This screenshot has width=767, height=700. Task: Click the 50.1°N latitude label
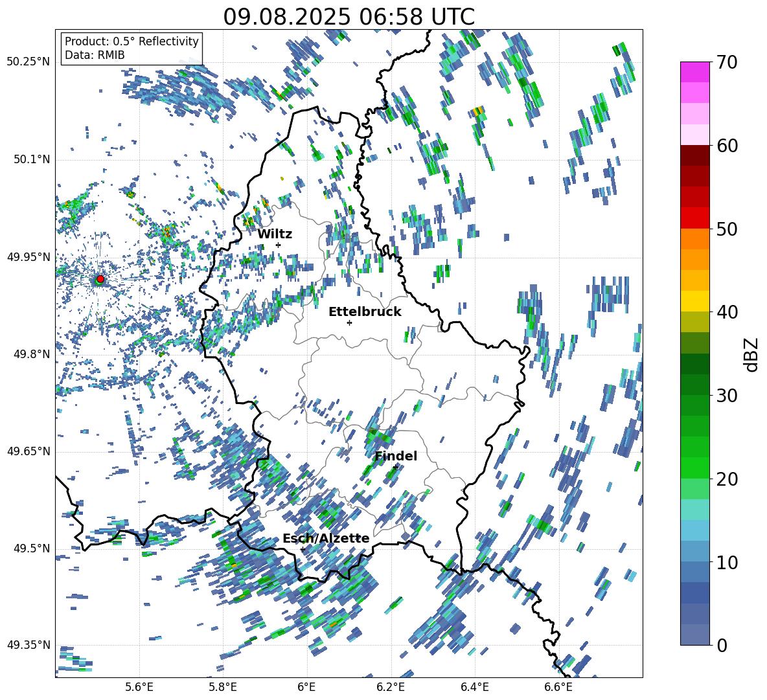[31, 160]
